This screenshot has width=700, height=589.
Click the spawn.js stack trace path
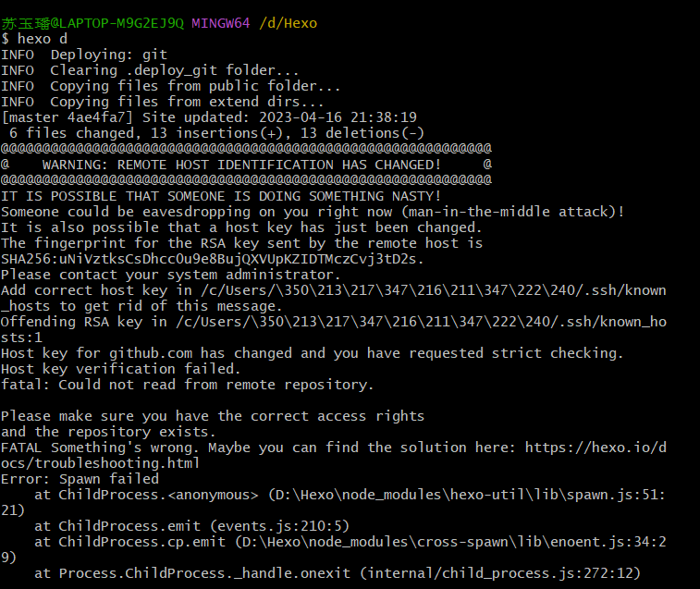(x=467, y=495)
